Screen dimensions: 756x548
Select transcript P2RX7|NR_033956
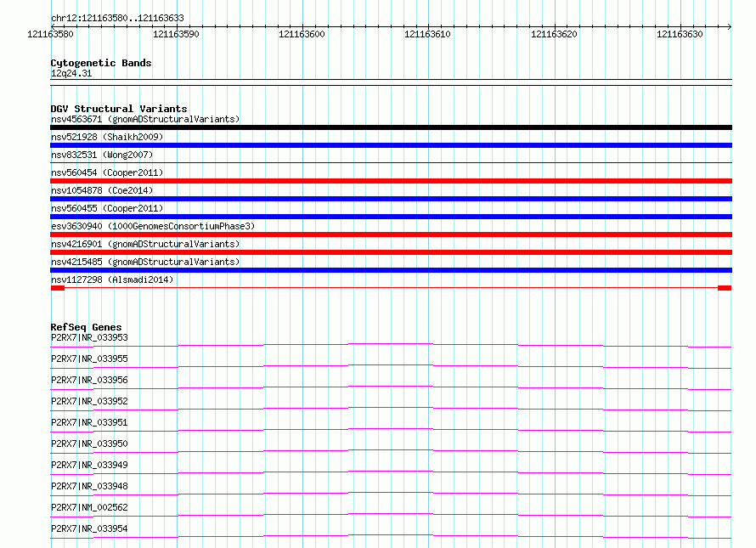coord(89,380)
